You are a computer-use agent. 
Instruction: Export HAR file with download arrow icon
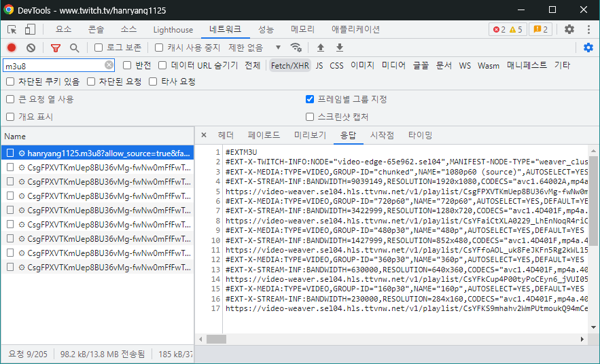(x=340, y=48)
